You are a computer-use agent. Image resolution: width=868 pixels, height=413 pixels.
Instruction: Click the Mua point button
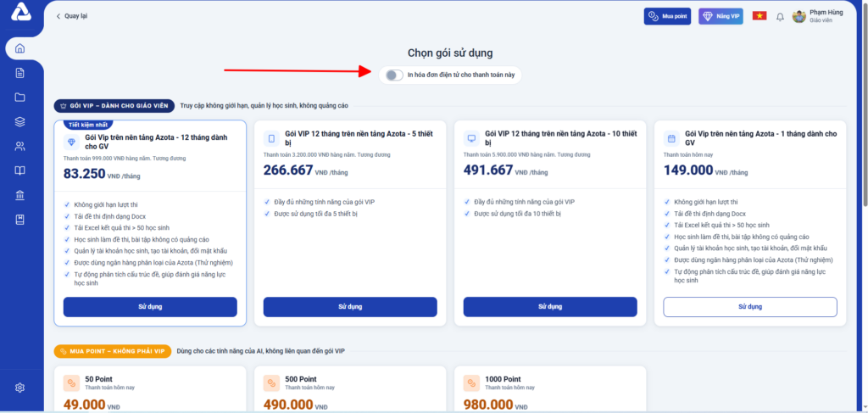667,17
